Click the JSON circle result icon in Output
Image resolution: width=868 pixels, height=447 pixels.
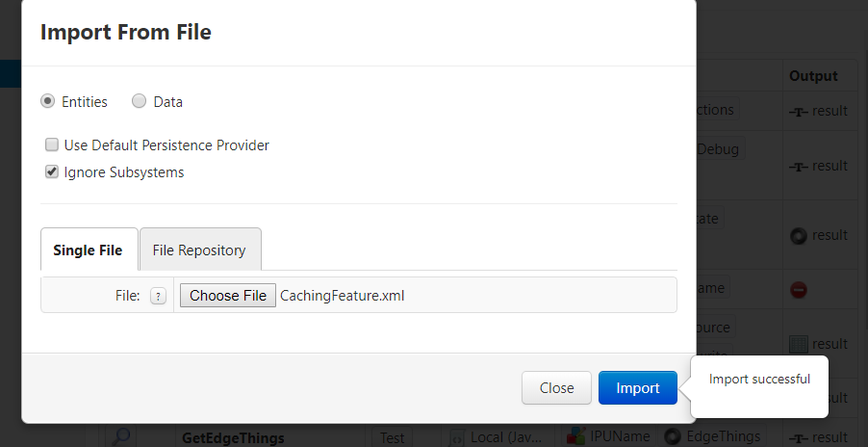click(x=799, y=236)
